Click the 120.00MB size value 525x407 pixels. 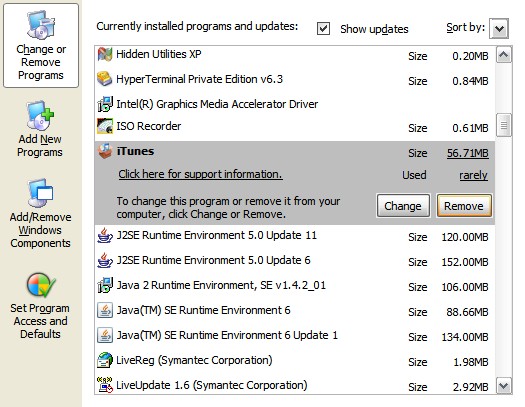[465, 237]
